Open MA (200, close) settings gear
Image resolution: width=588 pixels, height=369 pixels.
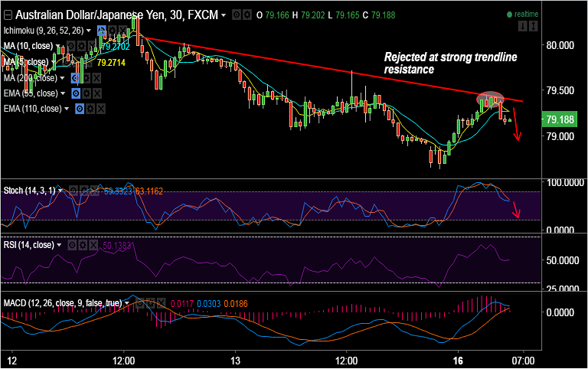(x=87, y=78)
